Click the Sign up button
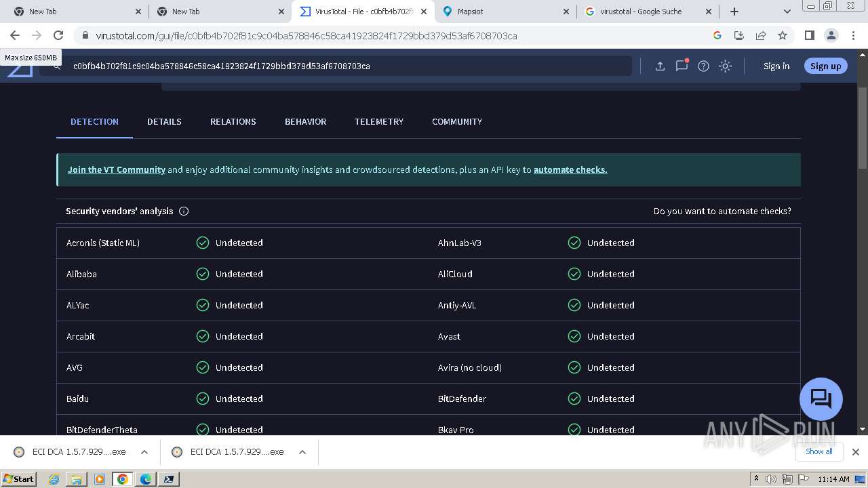This screenshot has height=488, width=868. pos(825,66)
